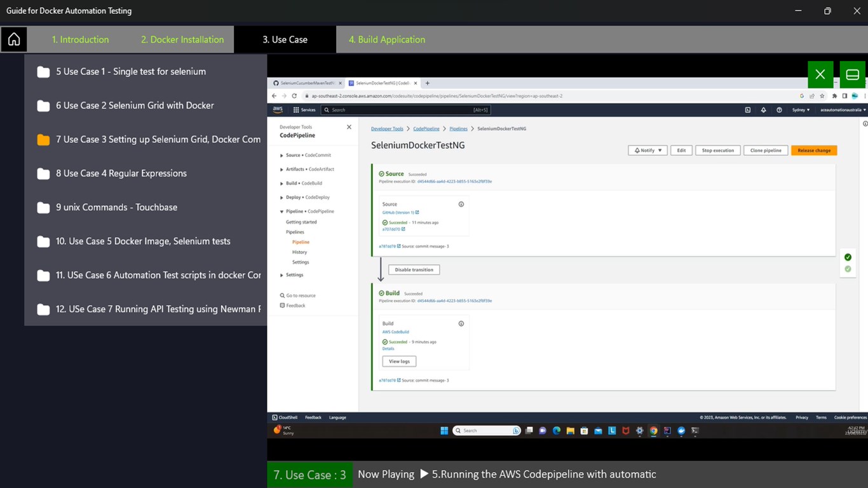Open the browser extensions puzzle icon
Screen dimensions: 868x488
(x=834, y=96)
